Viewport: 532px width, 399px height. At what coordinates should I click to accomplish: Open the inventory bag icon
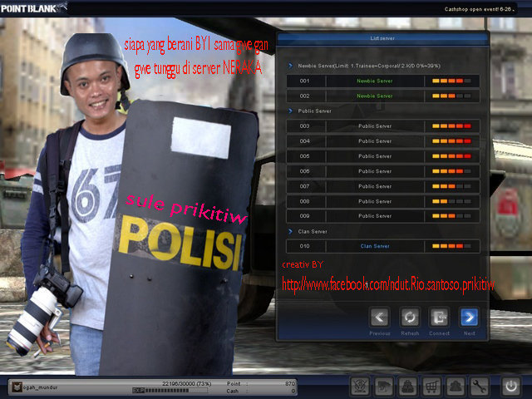tap(408, 386)
